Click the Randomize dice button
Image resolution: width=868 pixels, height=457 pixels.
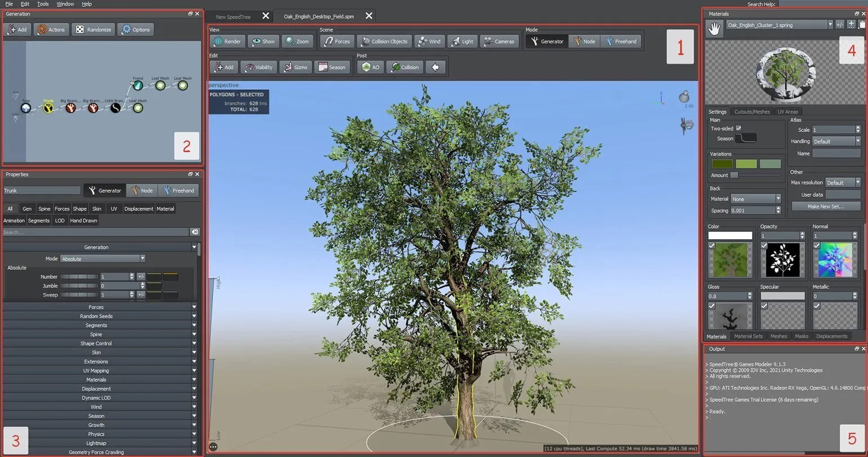[94, 29]
